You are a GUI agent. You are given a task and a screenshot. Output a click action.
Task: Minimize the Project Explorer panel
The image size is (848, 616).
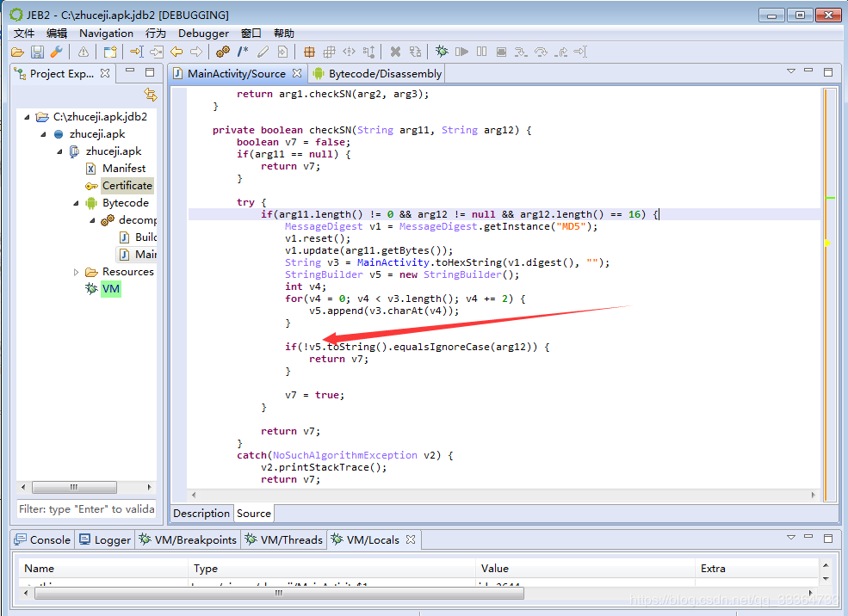130,71
